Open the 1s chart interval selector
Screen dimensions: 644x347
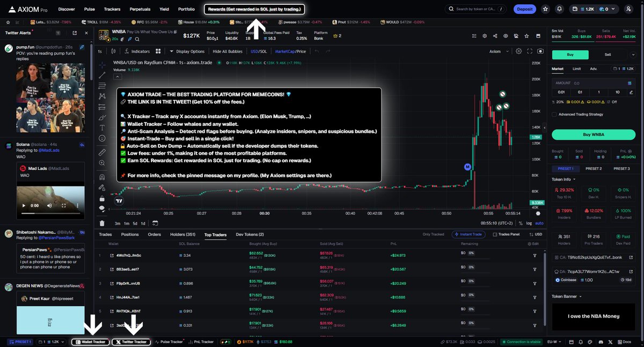point(100,52)
